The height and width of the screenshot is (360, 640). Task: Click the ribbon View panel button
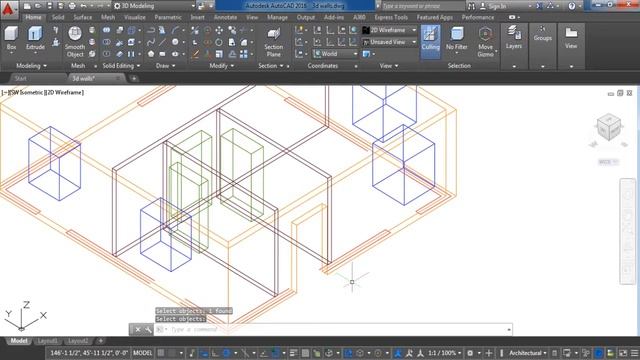coord(571,38)
